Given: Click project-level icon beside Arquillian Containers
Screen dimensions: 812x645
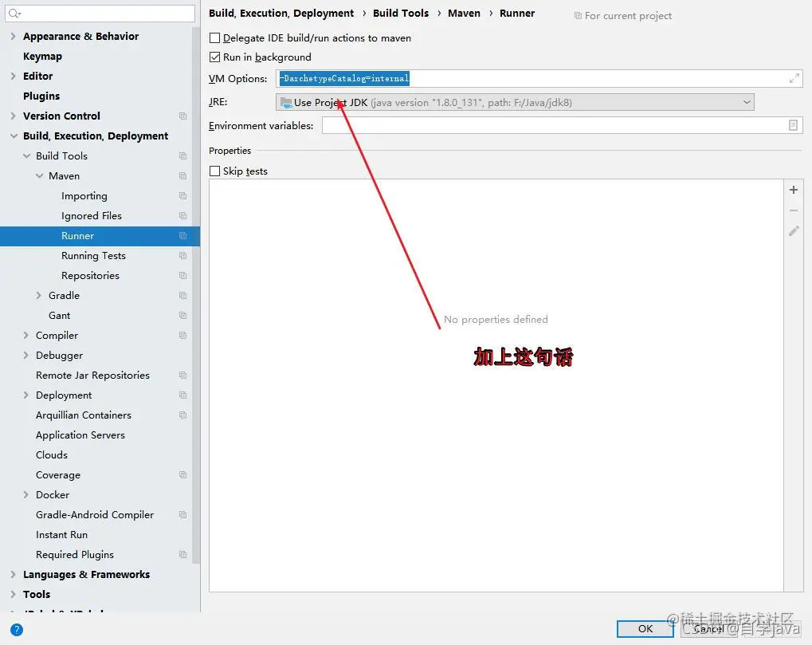Looking at the screenshot, I should click(x=182, y=415).
